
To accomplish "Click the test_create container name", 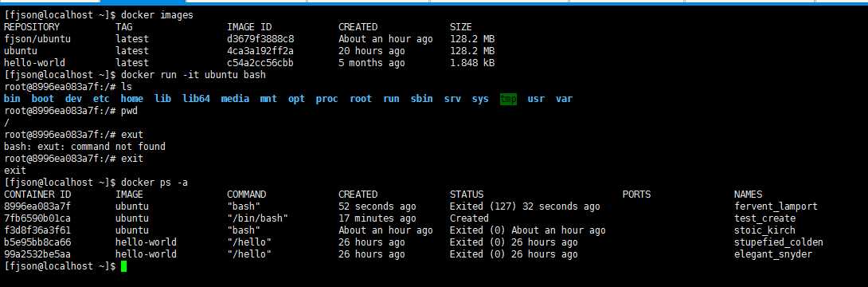I will pos(764,218).
